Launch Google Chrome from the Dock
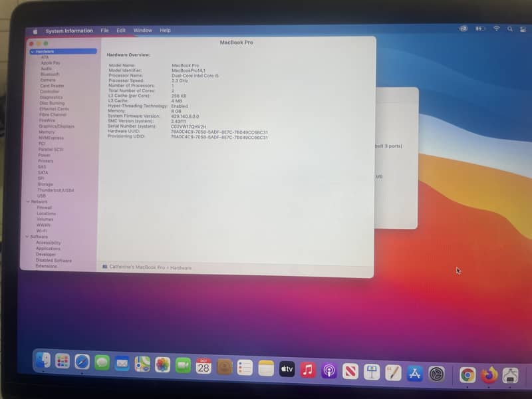532x399 pixels. coord(467,375)
